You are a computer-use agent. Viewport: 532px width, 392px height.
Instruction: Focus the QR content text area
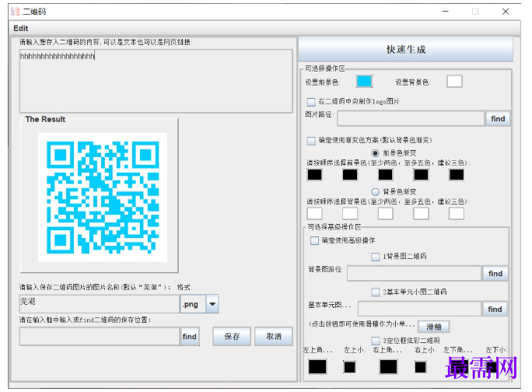(x=156, y=81)
